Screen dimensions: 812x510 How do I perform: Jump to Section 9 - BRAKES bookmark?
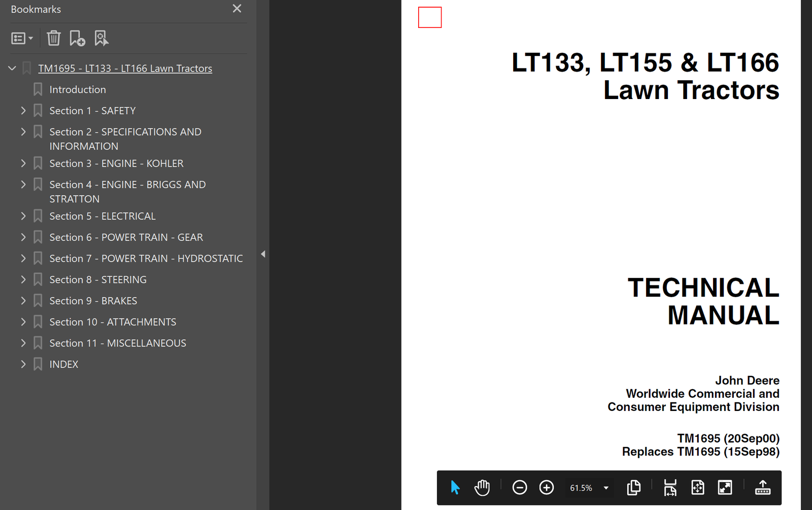[93, 301]
